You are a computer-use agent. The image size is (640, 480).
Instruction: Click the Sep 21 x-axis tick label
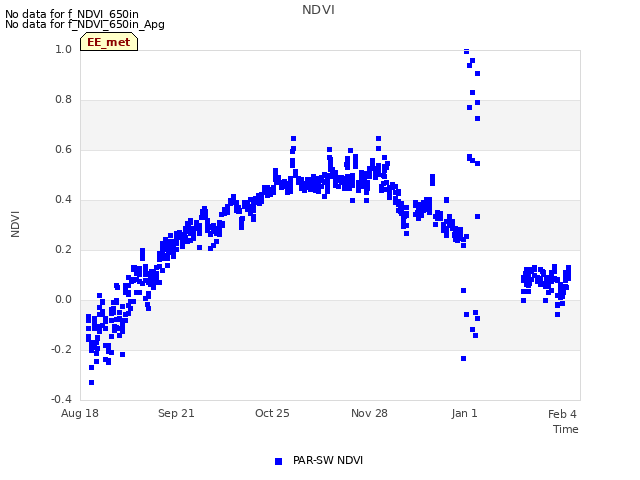(176, 413)
